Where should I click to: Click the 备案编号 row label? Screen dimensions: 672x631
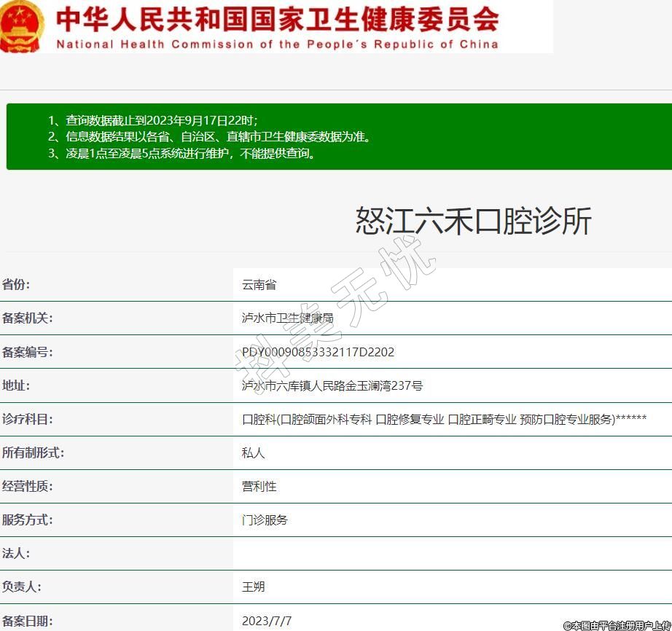pos(28,352)
